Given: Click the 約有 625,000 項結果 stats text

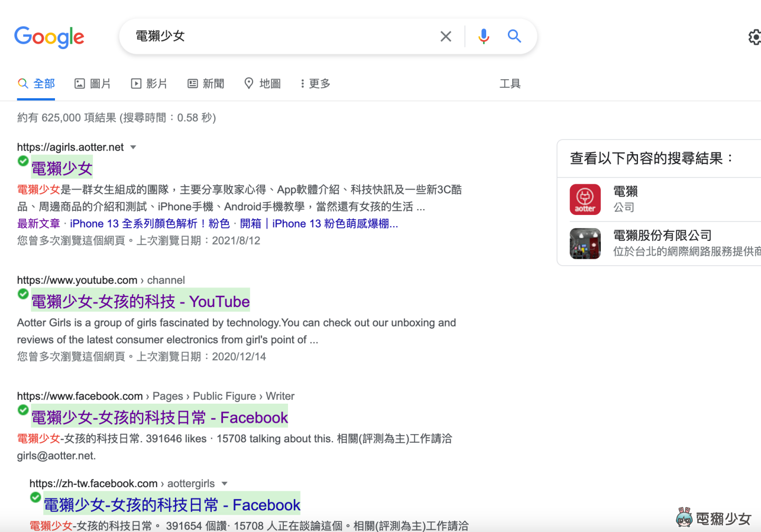Looking at the screenshot, I should pos(116,117).
